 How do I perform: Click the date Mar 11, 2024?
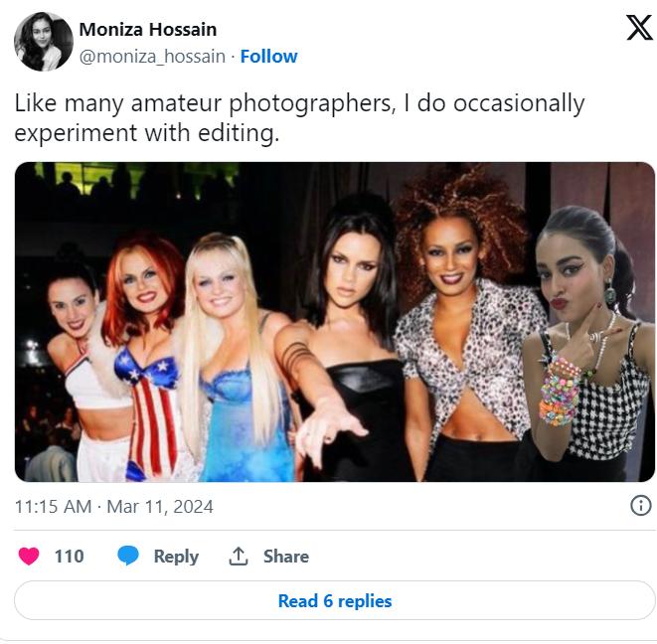160,506
